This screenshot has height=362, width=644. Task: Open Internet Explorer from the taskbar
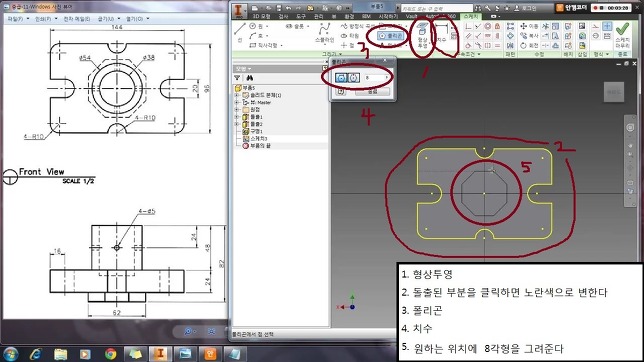click(x=36, y=353)
